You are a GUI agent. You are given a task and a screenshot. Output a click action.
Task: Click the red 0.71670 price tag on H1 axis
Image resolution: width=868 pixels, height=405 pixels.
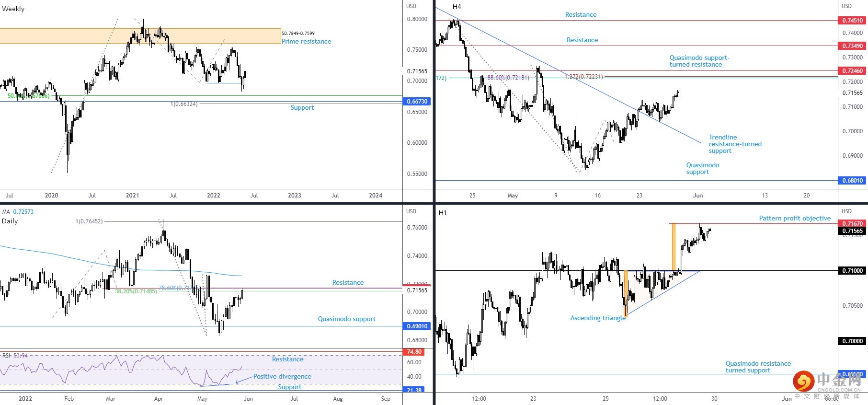coord(853,224)
